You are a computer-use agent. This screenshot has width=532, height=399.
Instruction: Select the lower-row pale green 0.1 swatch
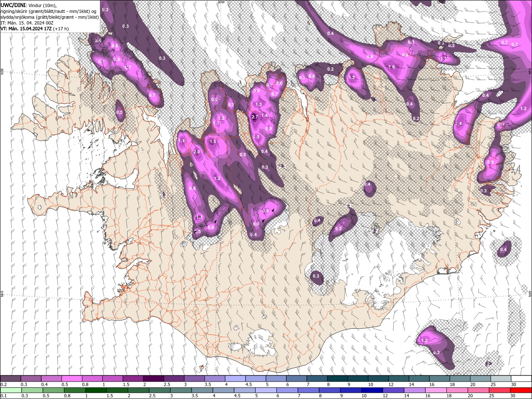[x=11, y=390]
